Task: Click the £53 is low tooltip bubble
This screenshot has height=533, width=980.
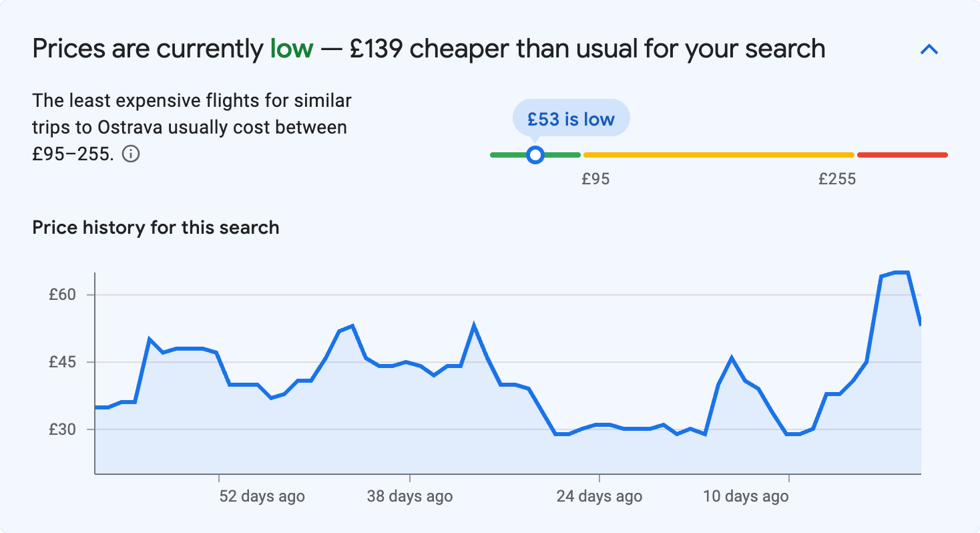Action: (x=571, y=118)
